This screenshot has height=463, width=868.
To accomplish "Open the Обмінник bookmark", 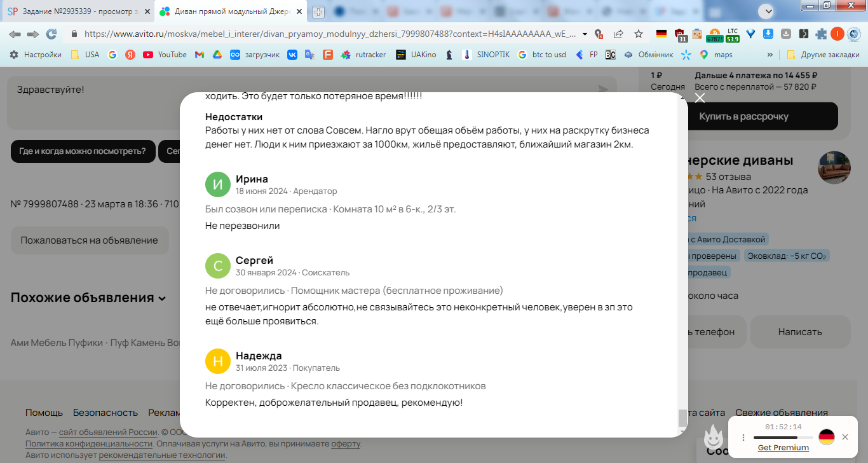I will click(648, 55).
